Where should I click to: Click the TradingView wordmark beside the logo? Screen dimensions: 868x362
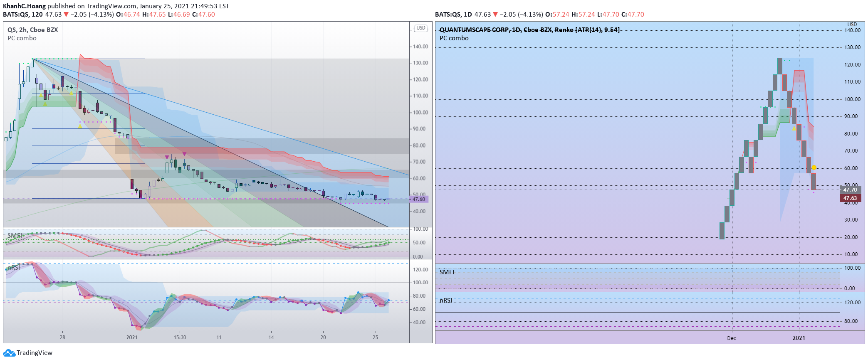pyautogui.click(x=35, y=353)
